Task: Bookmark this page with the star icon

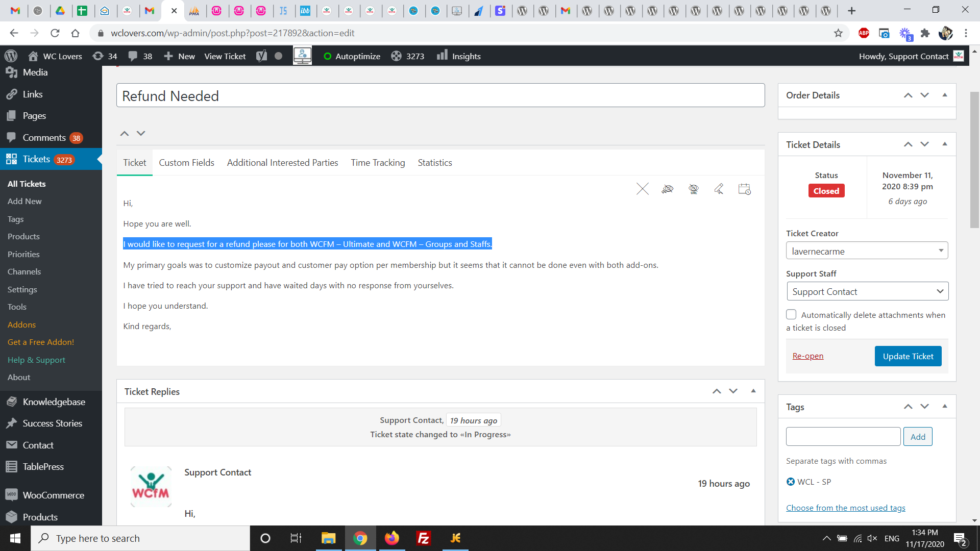Action: (x=838, y=33)
